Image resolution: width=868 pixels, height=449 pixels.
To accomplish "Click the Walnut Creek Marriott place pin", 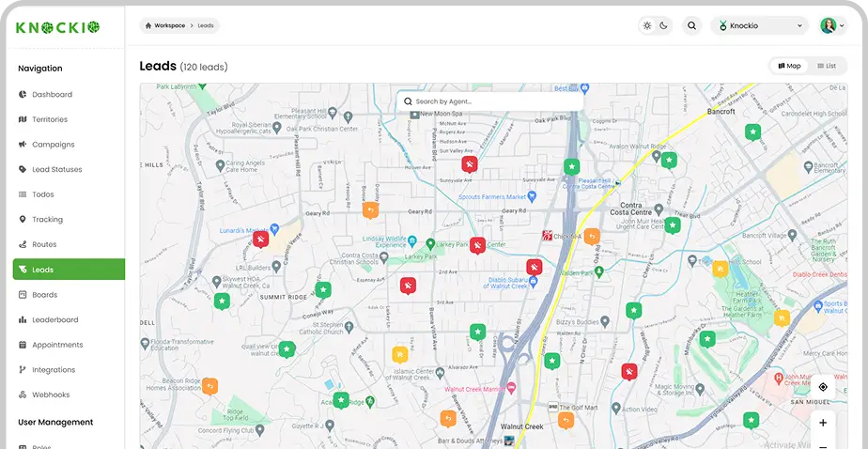I will (x=511, y=386).
